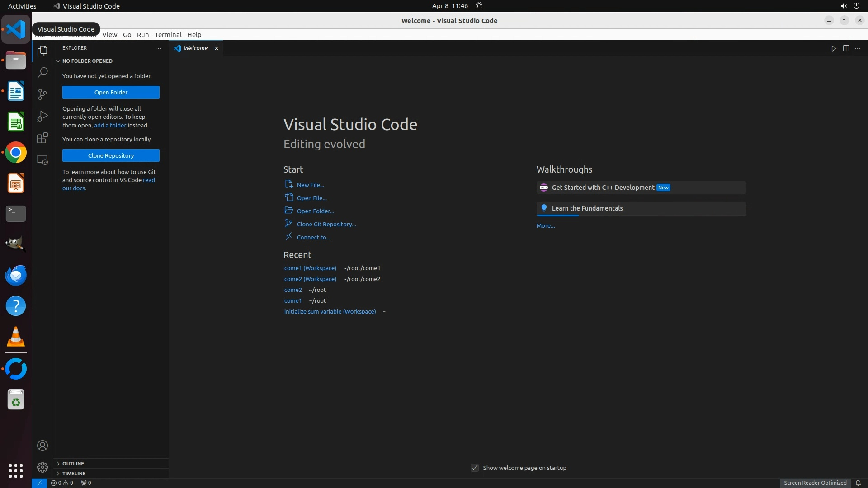Collapse the No Folder Opened section

tap(87, 61)
